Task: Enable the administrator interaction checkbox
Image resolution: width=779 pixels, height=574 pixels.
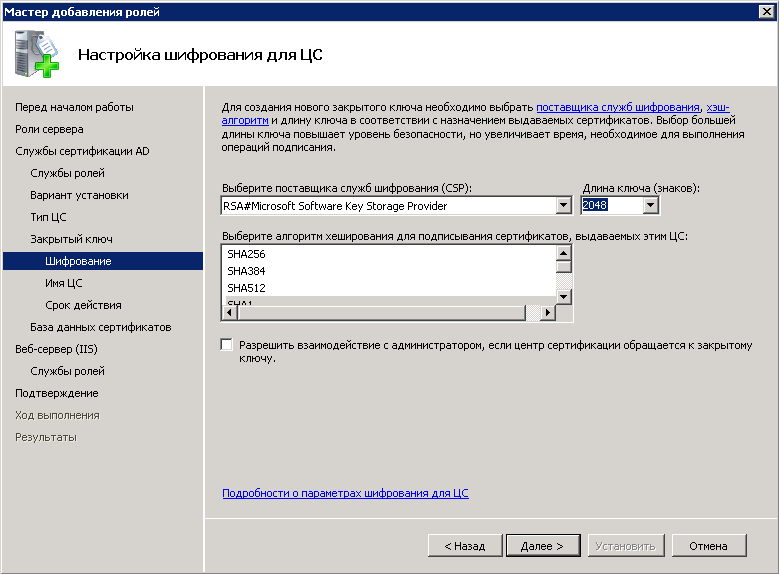Action: click(227, 345)
